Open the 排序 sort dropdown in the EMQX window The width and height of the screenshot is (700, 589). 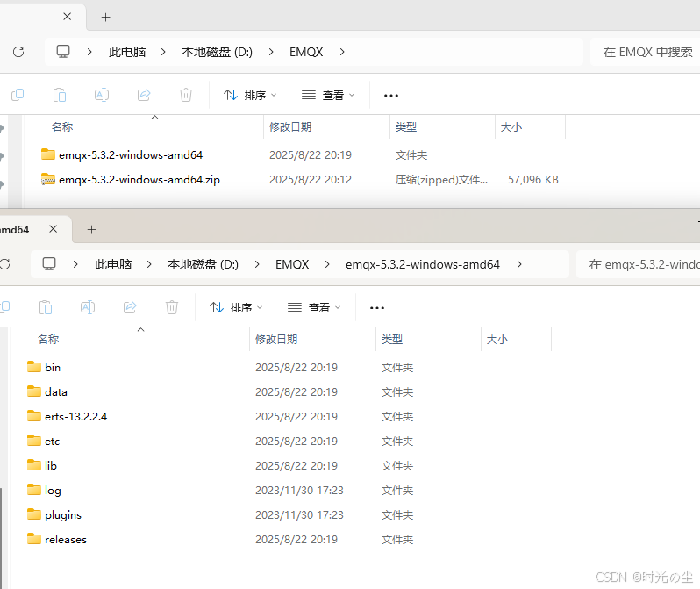[x=250, y=95]
